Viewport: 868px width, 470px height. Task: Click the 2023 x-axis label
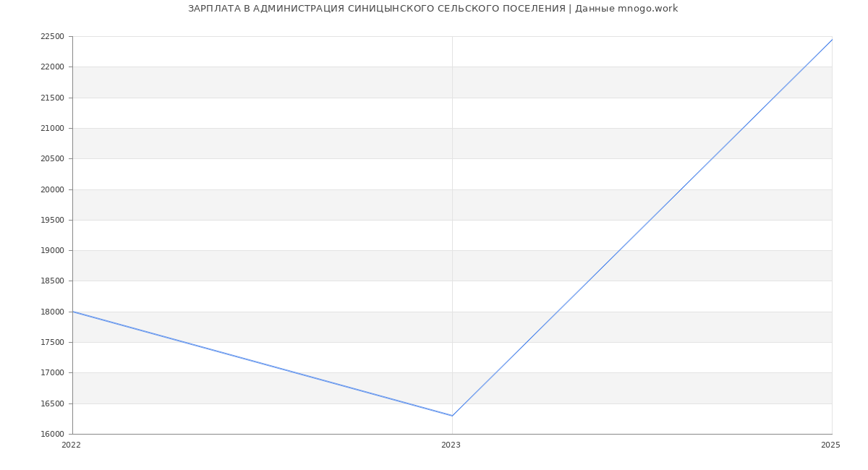pyautogui.click(x=451, y=445)
